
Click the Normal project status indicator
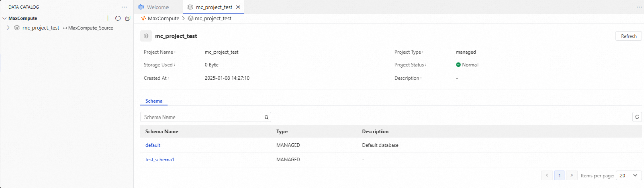pyautogui.click(x=467, y=65)
